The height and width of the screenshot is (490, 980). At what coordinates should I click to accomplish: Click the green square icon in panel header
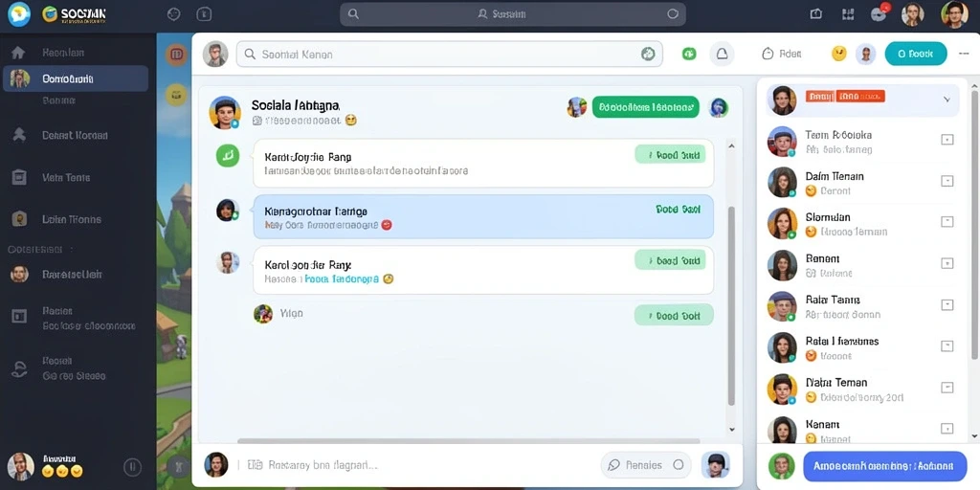click(689, 55)
